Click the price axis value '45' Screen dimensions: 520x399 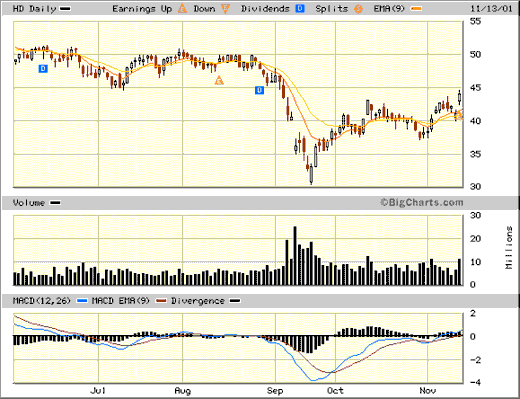click(x=475, y=88)
